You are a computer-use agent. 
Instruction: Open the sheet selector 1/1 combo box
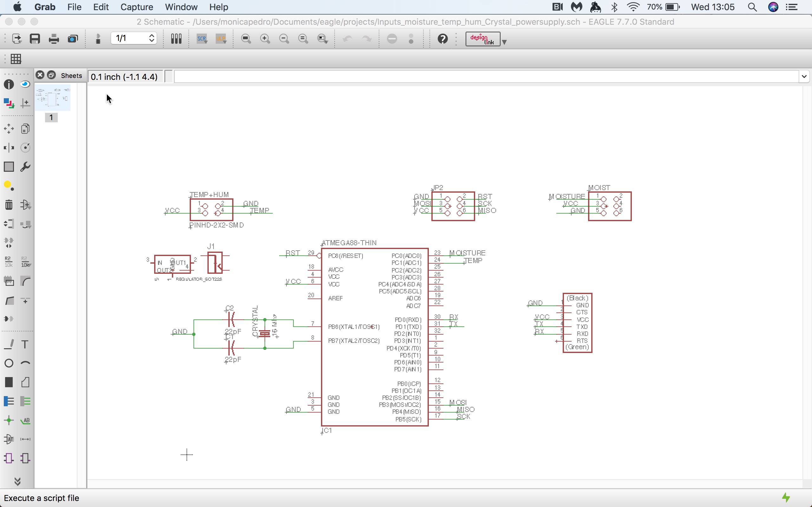tap(134, 38)
